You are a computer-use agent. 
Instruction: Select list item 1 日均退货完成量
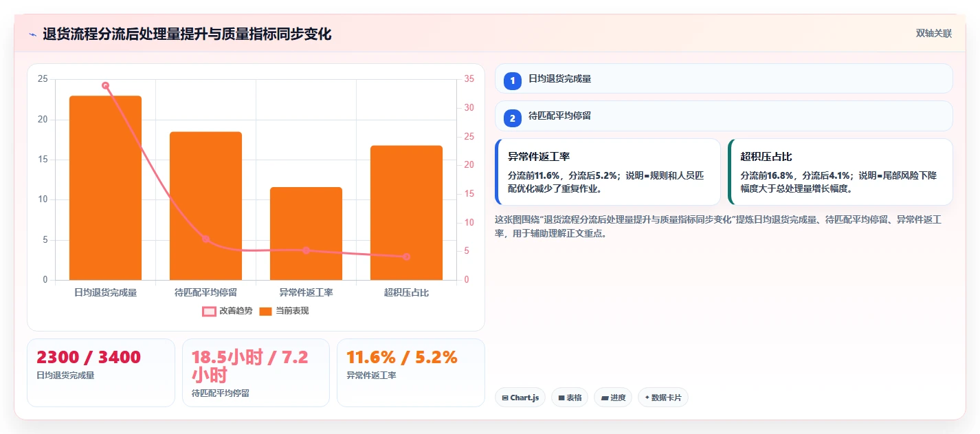tap(724, 78)
